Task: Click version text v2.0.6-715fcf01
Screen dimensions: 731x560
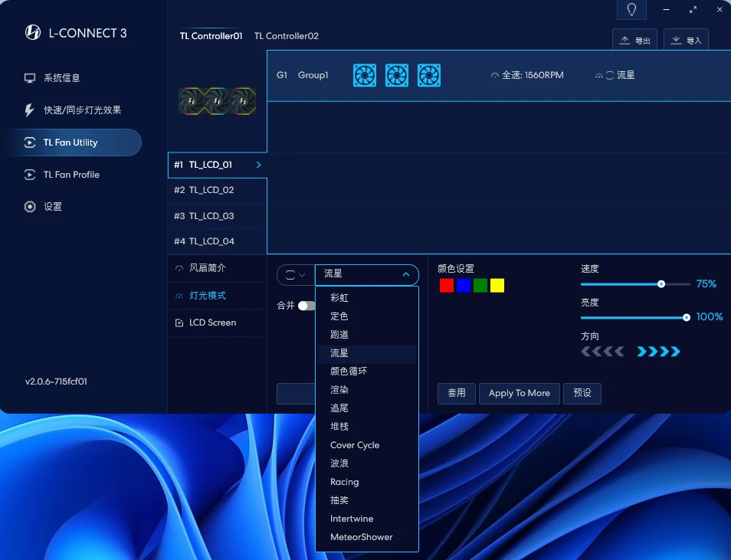Action: coord(56,382)
